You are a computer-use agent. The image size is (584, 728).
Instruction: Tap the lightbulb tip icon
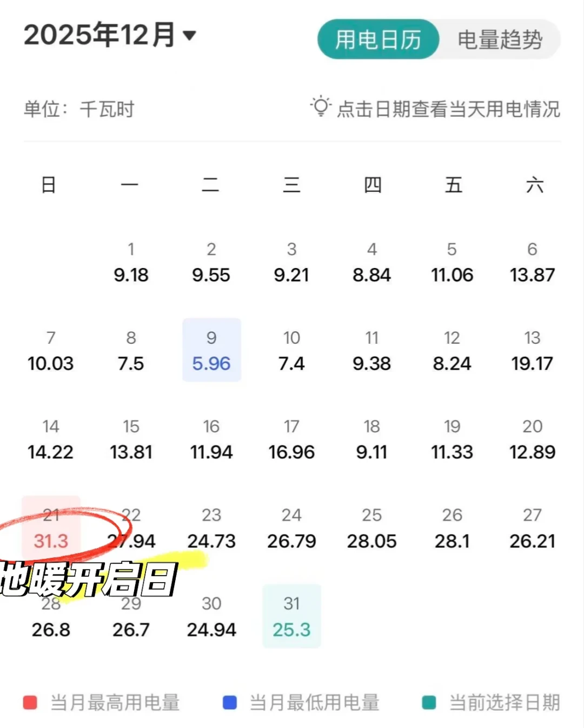click(x=320, y=107)
